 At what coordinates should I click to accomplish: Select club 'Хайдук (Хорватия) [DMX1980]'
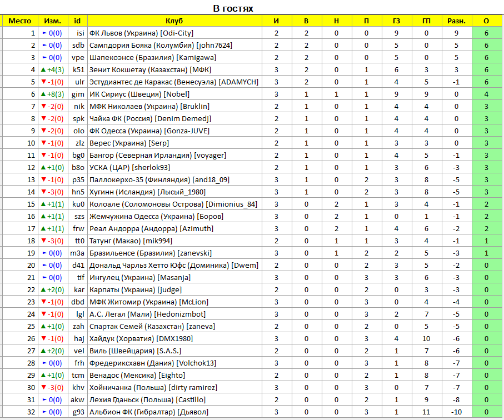tap(141, 338)
